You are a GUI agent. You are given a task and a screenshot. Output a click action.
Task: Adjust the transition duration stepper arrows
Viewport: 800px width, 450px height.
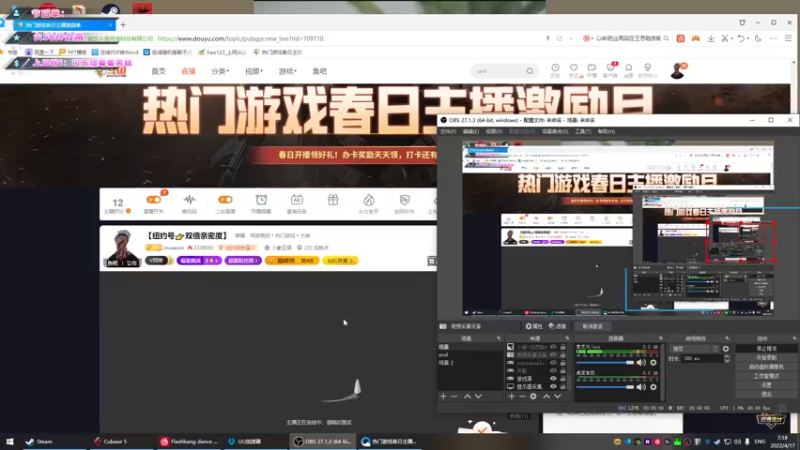click(727, 359)
